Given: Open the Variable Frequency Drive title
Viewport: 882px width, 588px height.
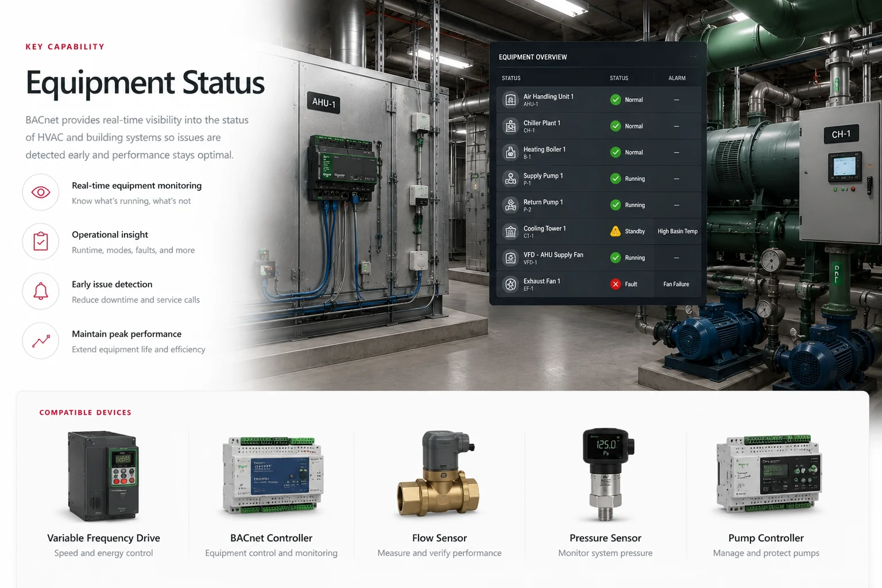Looking at the screenshot, I should pyautogui.click(x=103, y=538).
